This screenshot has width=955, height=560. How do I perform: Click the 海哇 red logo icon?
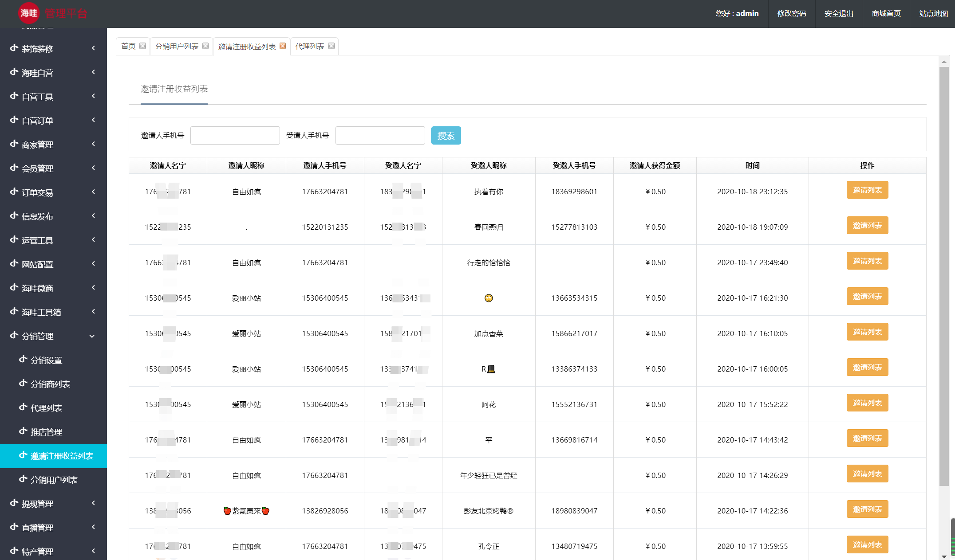click(x=29, y=13)
